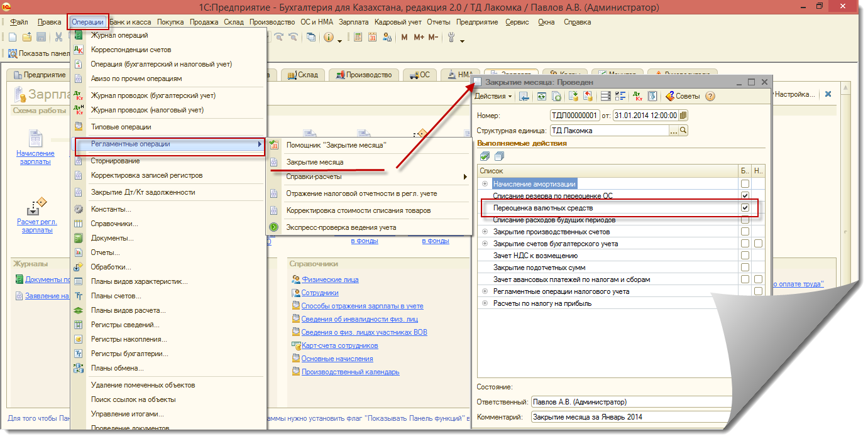Click the Начисление зарплаты document icon
868x439 pixels.
36,138
